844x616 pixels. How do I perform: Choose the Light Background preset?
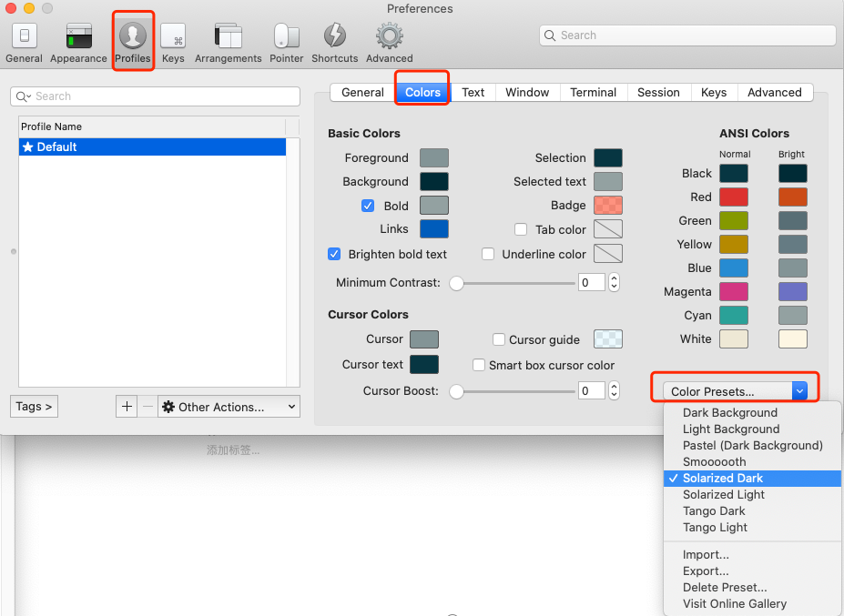[752, 429]
